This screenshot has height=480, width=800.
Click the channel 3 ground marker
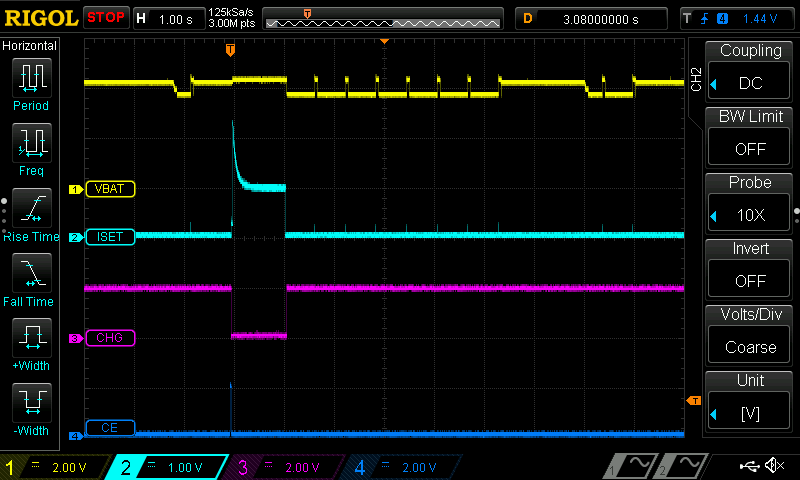tap(76, 338)
